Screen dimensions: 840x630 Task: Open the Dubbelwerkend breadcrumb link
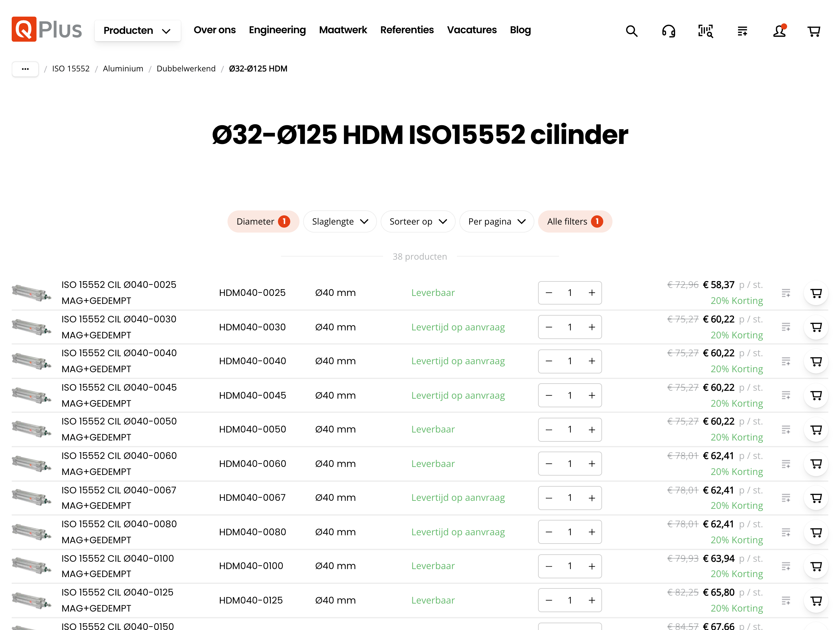tap(186, 69)
